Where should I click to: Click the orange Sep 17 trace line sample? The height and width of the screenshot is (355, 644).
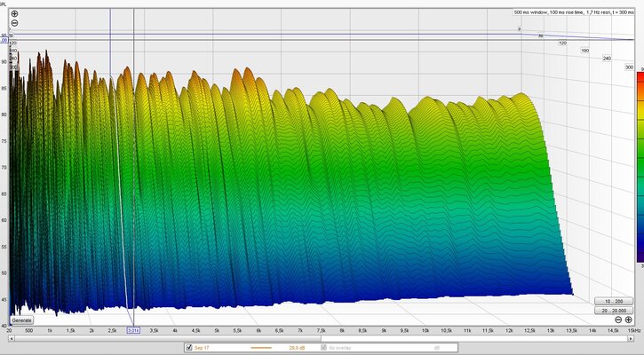coord(261,348)
